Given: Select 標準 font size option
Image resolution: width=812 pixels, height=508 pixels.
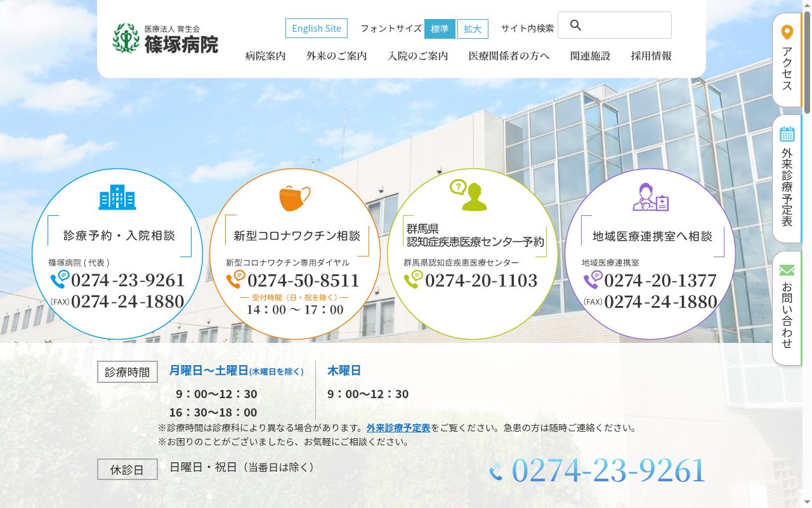Looking at the screenshot, I should point(440,29).
